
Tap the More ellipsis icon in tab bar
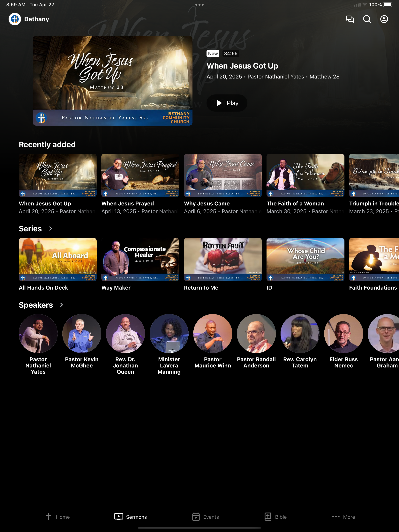[336, 517]
